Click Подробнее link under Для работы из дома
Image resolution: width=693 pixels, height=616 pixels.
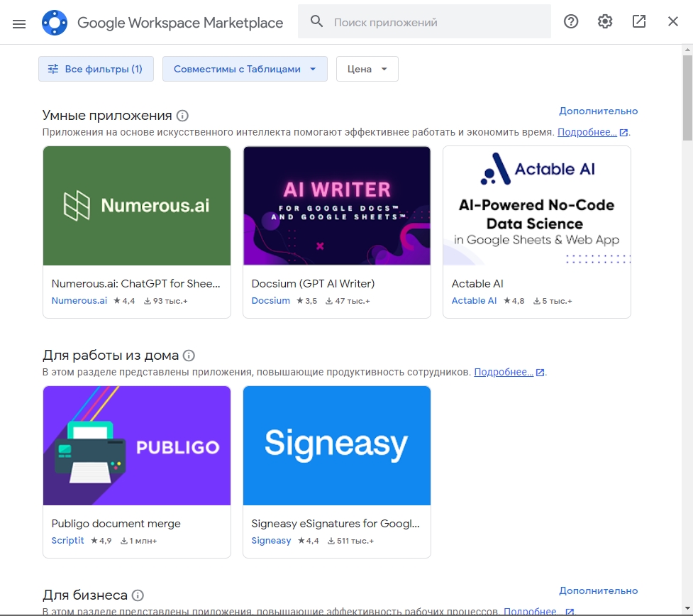point(504,372)
